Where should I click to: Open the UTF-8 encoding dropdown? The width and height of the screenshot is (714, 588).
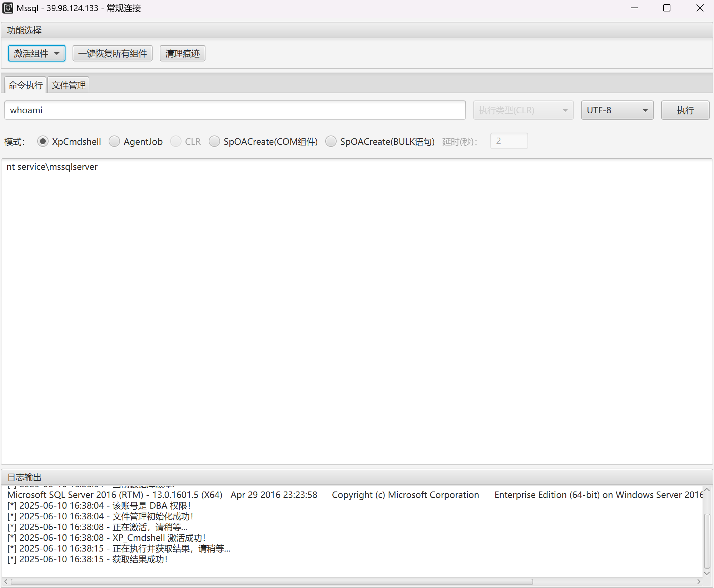point(617,110)
